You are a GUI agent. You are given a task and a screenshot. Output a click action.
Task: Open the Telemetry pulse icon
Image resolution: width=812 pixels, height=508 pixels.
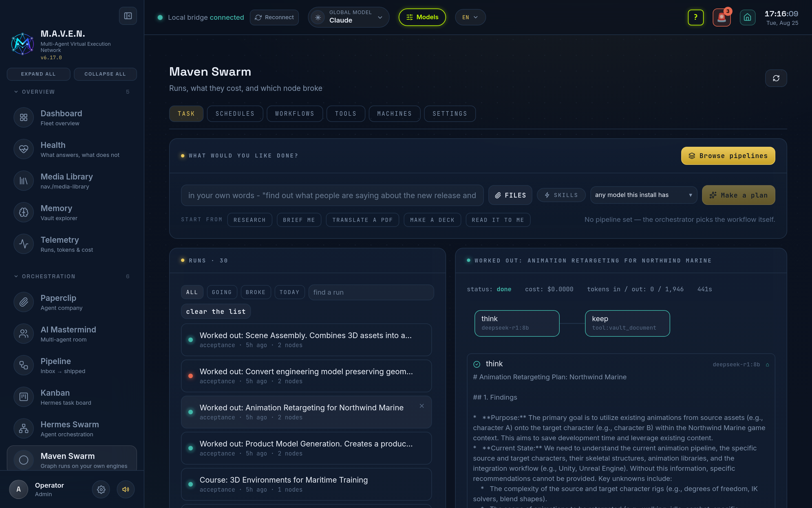[23, 244]
